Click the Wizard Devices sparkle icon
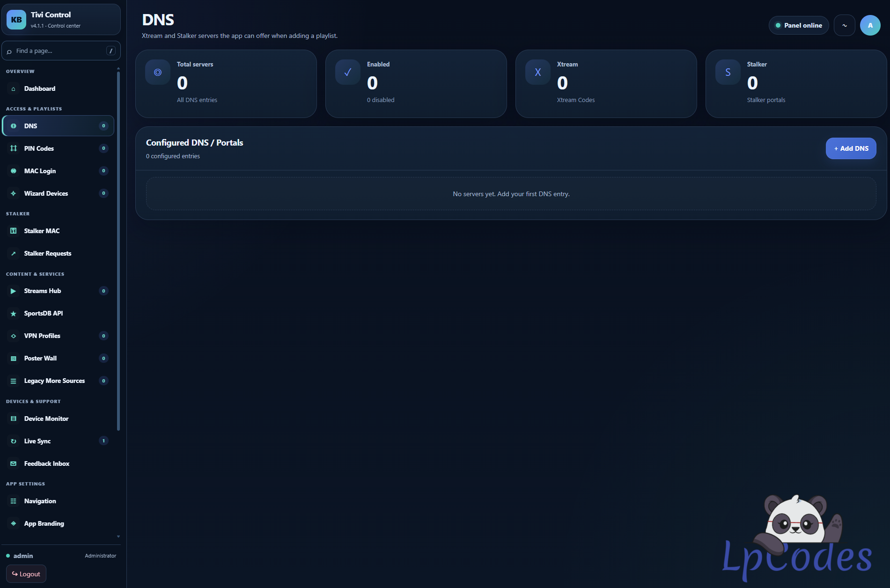890x588 pixels. (x=14, y=193)
